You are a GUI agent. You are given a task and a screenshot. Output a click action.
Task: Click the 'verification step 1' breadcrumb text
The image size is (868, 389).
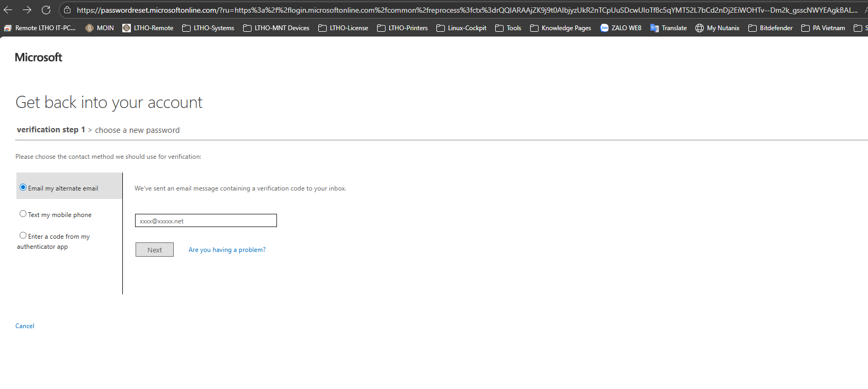pyautogui.click(x=51, y=130)
